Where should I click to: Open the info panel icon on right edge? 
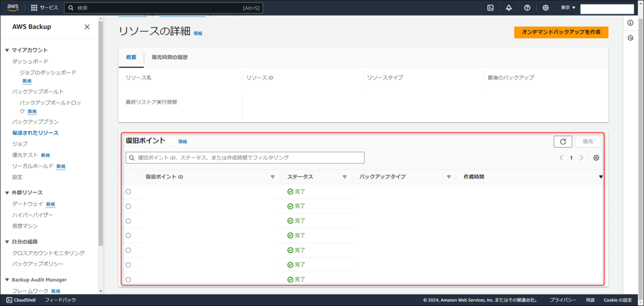point(630,23)
